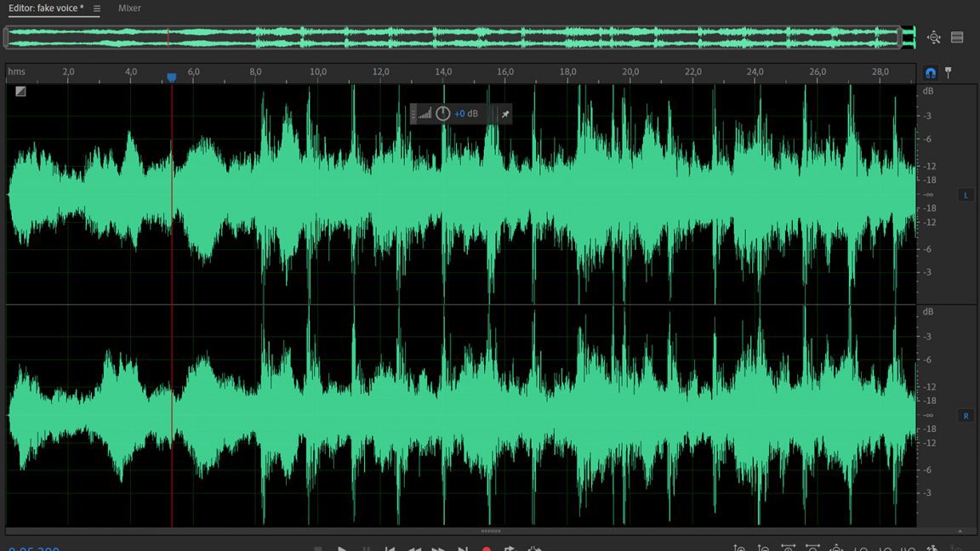The height and width of the screenshot is (551, 980).
Task: Click the volume adjustment knob in the HUD
Action: click(443, 114)
